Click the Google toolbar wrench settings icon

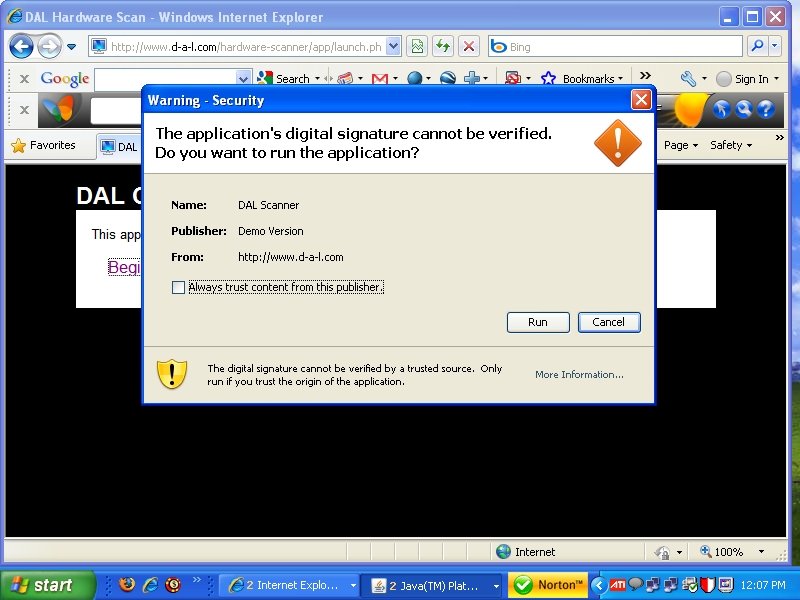[688, 79]
